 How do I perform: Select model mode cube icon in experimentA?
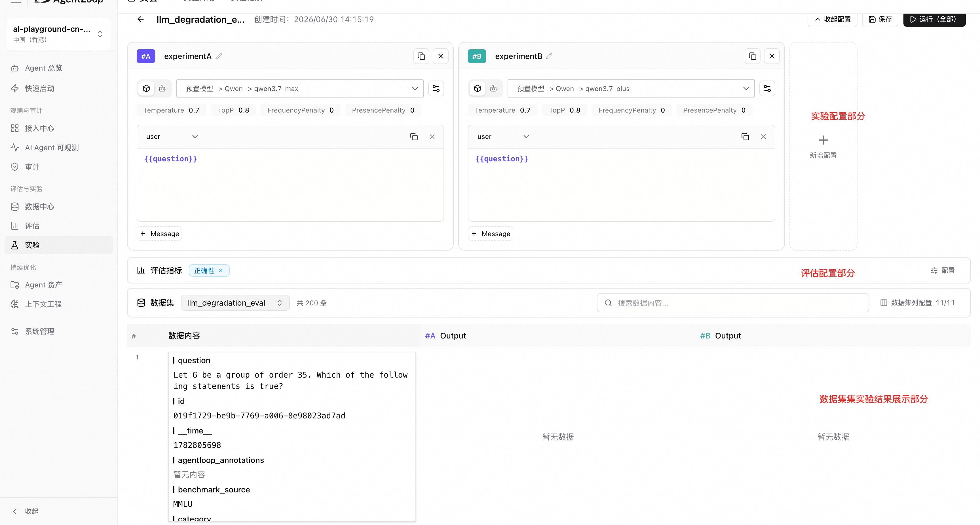pos(147,89)
